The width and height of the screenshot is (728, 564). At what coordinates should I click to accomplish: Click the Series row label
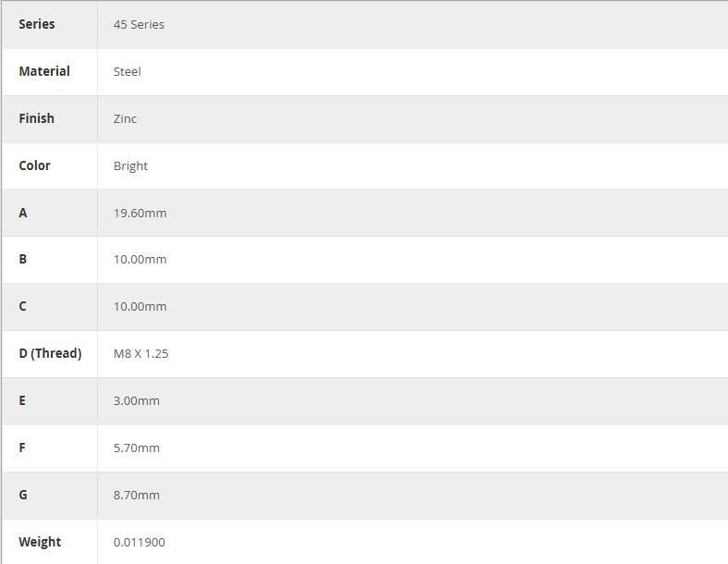tap(37, 24)
